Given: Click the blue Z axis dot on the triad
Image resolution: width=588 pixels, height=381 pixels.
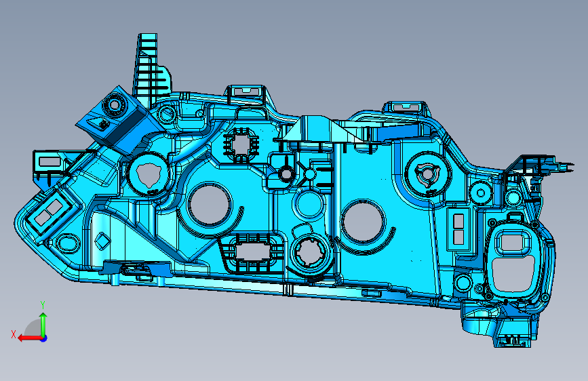Looking at the screenshot, I should [x=44, y=338].
